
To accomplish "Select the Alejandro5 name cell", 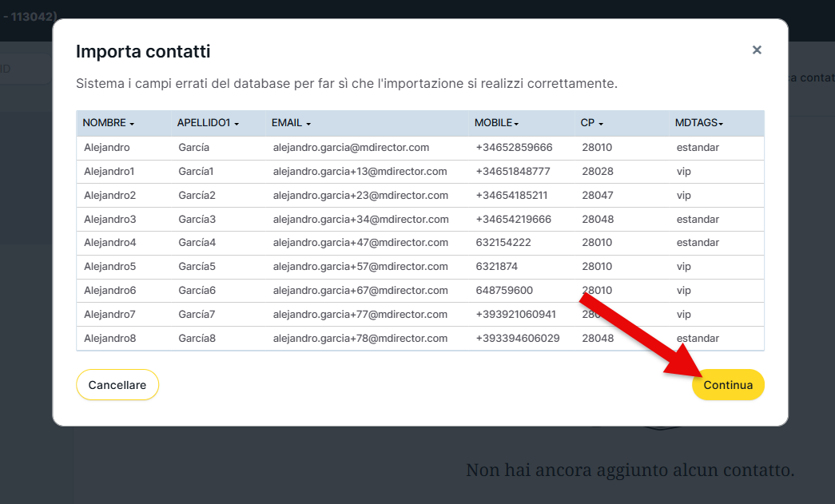I will tap(109, 267).
